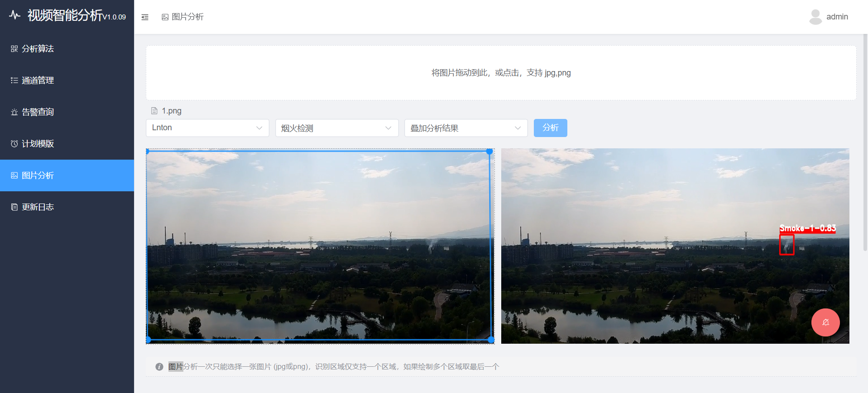Click the 视频智能分析 title text
Screen dimensions: 868x393
(x=65, y=15)
